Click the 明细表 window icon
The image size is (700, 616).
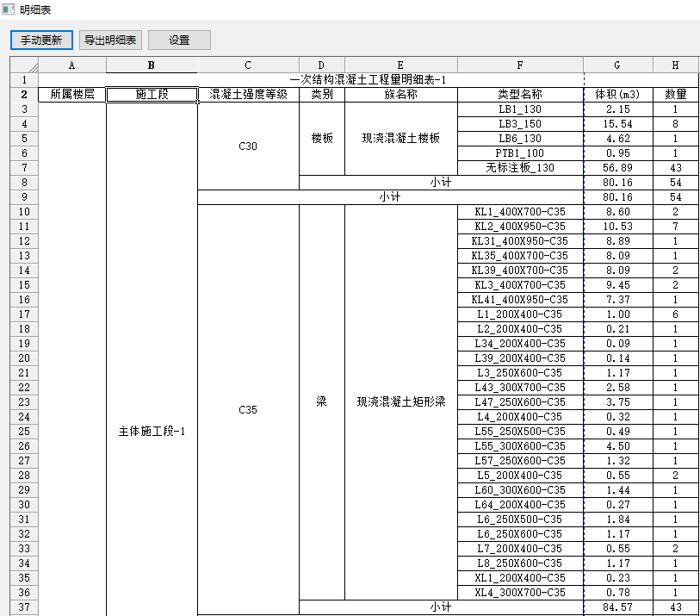pos(8,9)
